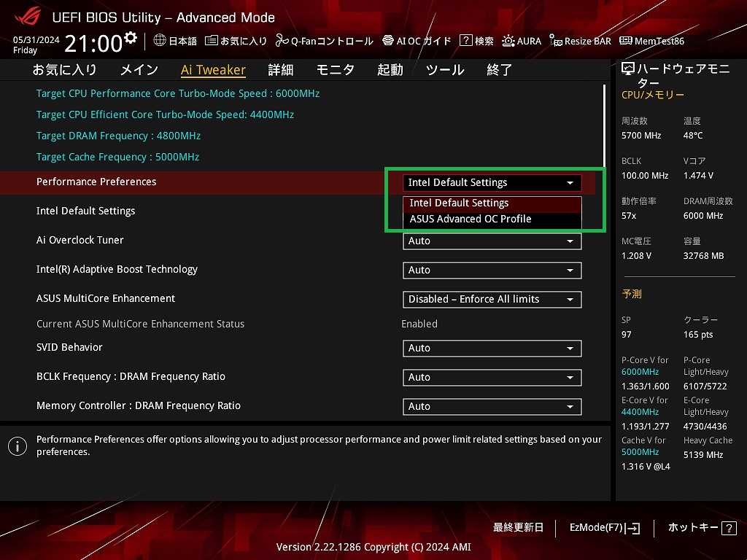Screen dimensions: 747x560
Task: Select Intel Default Settings row label
Action: pyautogui.click(x=86, y=211)
